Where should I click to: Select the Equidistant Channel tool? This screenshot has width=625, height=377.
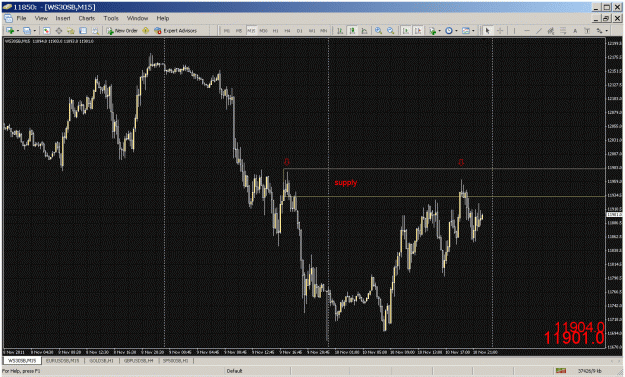coord(551,31)
